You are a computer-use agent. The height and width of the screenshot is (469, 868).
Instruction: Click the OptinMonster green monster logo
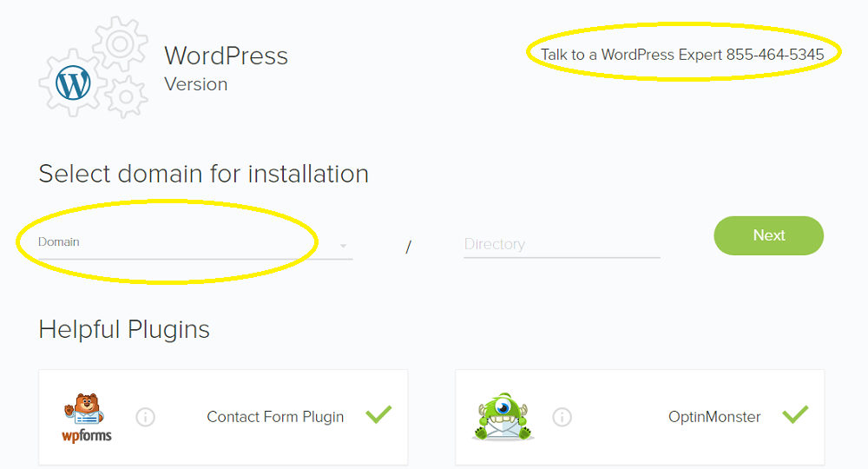(503, 417)
